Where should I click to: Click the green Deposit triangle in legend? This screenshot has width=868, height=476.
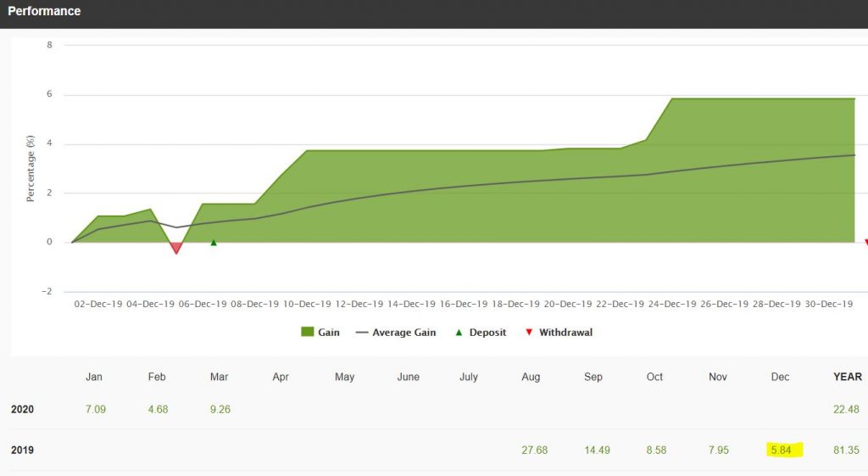pyautogui.click(x=459, y=333)
